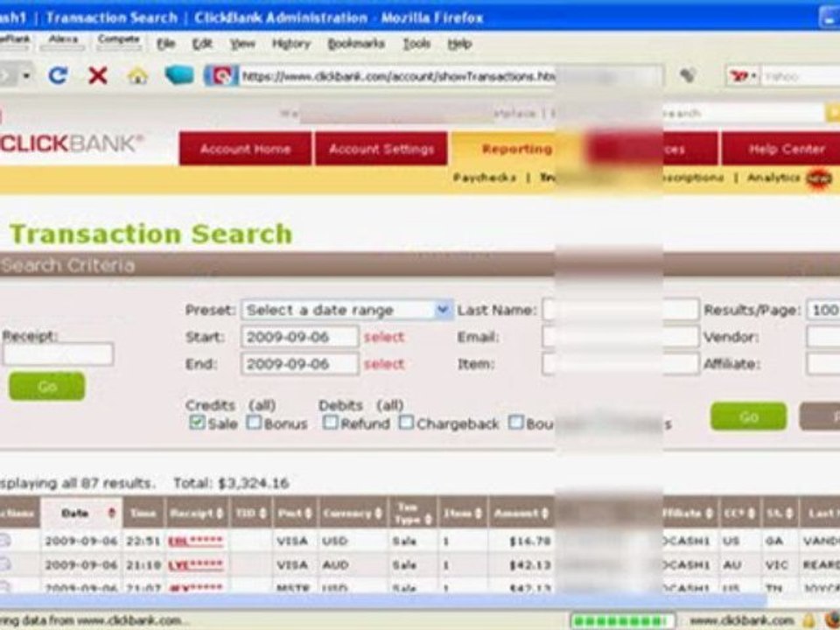The width and height of the screenshot is (840, 630).
Task: Click the browser address bar URL
Action: pyautogui.click(x=398, y=76)
